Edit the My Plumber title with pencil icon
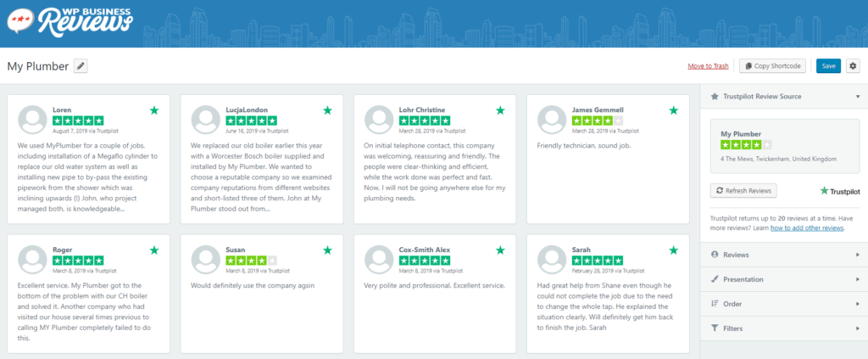 (81, 66)
